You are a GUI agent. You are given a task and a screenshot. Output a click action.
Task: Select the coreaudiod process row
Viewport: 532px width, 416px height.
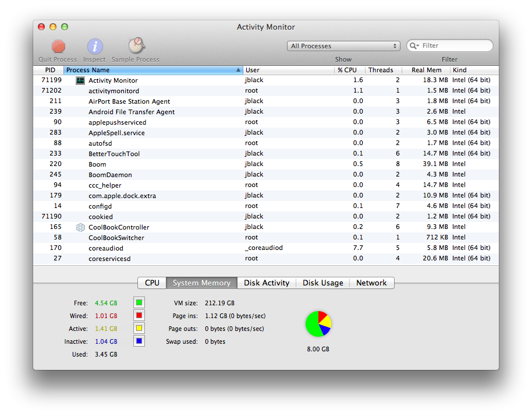click(266, 248)
